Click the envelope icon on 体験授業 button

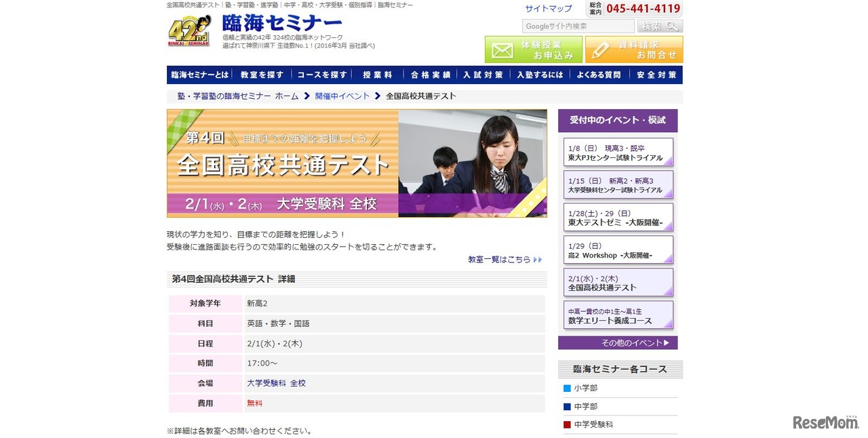coord(503,50)
